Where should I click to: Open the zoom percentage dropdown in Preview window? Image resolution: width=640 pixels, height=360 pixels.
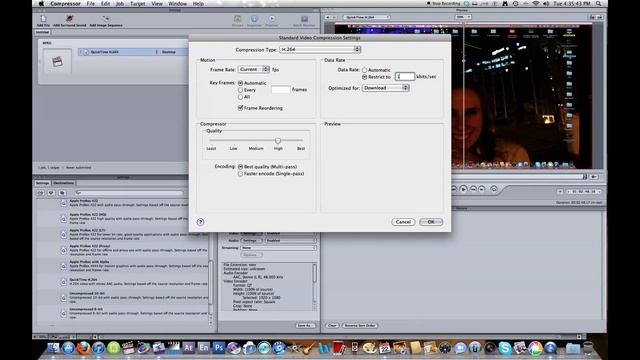point(463,17)
